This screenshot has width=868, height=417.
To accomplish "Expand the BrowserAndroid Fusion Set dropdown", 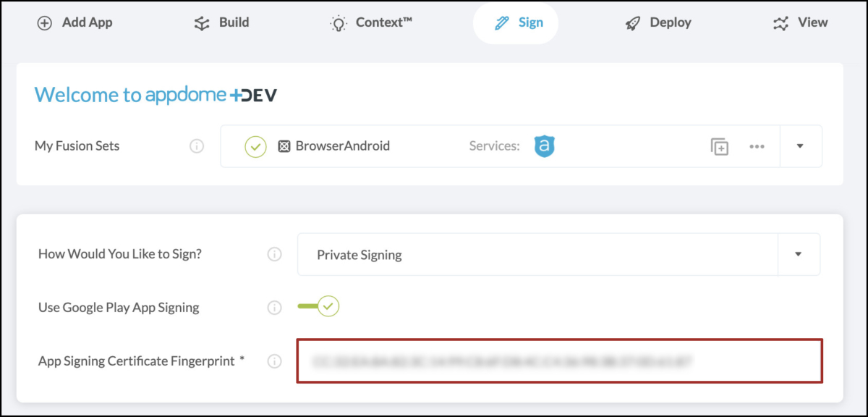I will pos(801,146).
